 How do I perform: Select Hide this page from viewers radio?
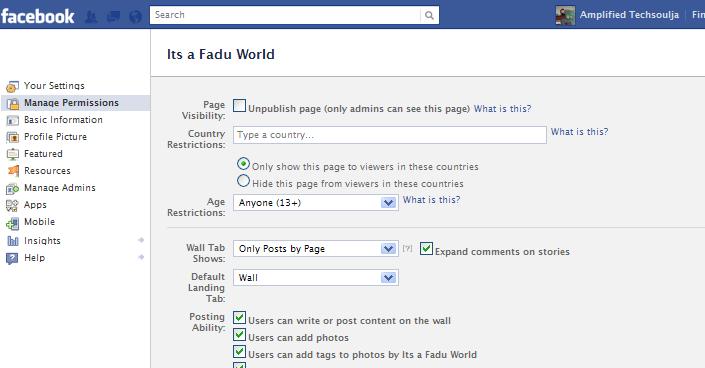243,181
